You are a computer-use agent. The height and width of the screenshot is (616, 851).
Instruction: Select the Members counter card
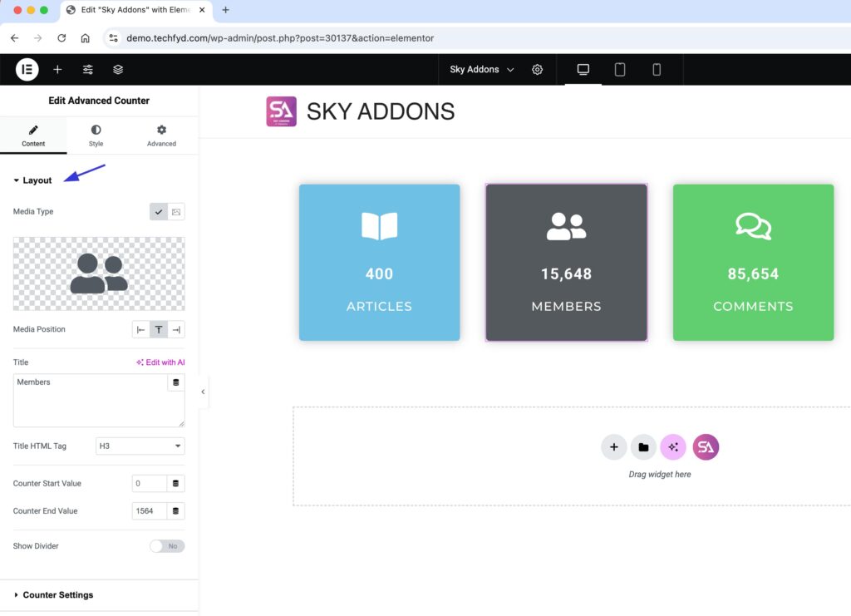(566, 263)
